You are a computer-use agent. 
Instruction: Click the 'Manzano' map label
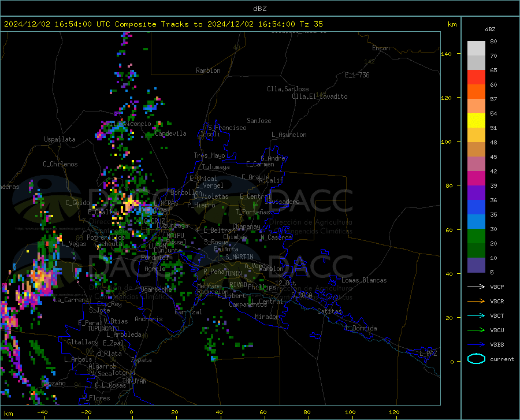53,383
